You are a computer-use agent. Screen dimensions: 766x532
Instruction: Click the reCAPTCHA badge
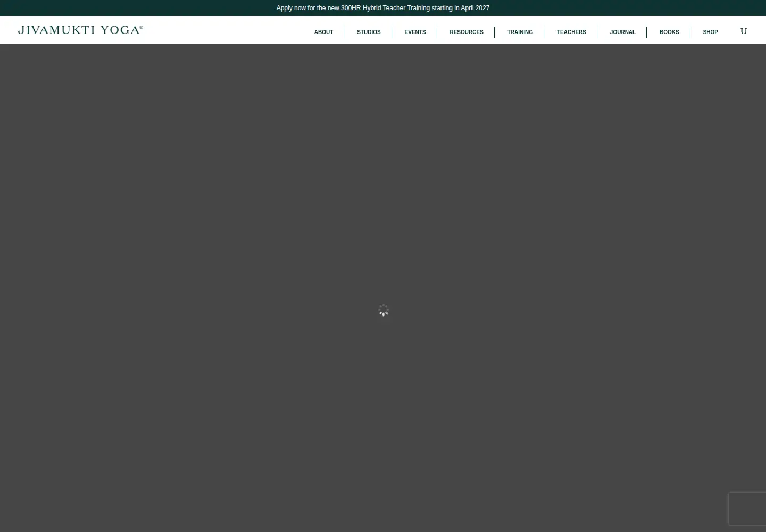click(x=747, y=509)
